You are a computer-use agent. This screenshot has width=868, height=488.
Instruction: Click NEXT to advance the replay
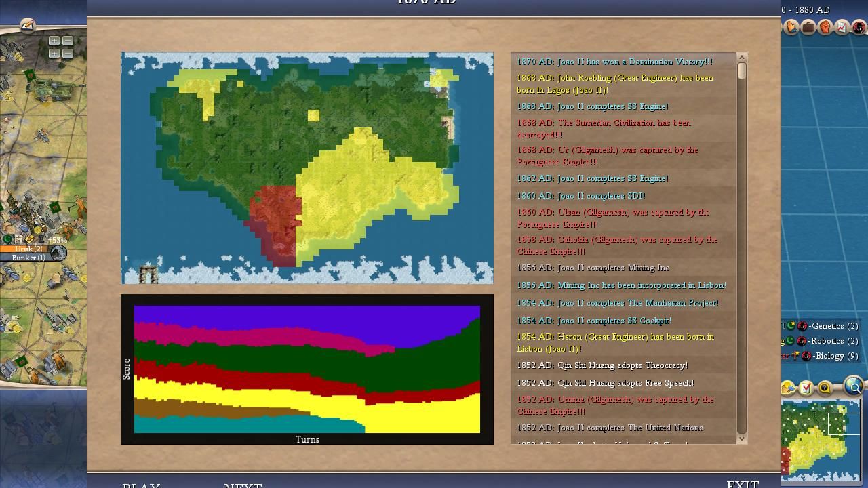[243, 485]
